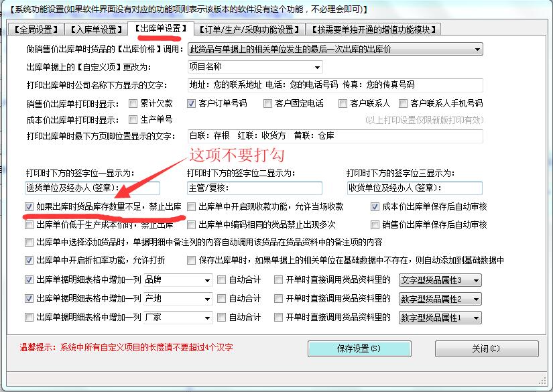Check 自动合计 for the 产地 row
Screen dimensions: 553x392
[x=221, y=298]
